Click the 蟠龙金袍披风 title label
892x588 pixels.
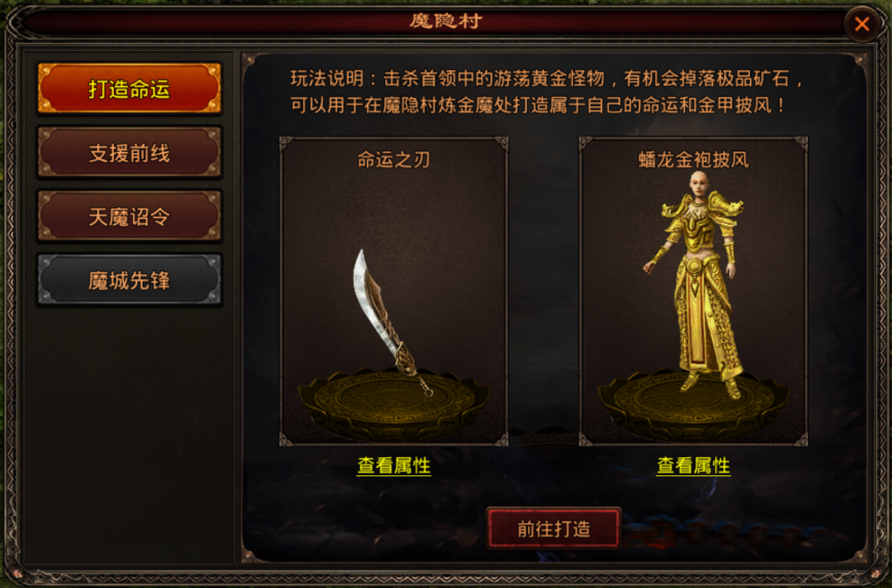[x=694, y=160]
